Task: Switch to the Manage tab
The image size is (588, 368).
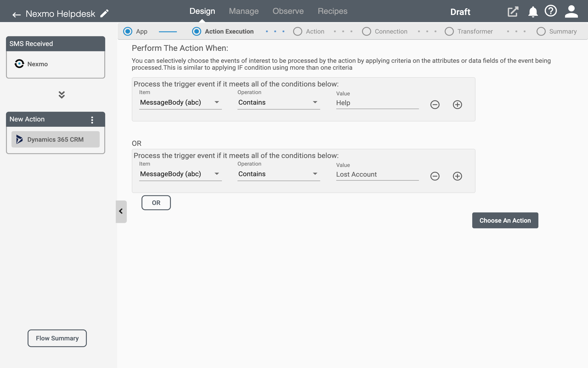Action: [x=244, y=11]
